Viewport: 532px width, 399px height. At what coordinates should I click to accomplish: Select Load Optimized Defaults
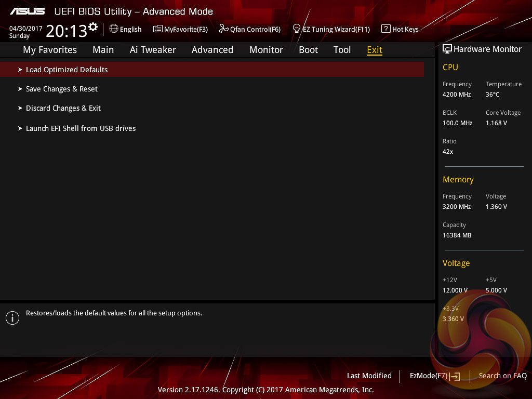[212, 70]
